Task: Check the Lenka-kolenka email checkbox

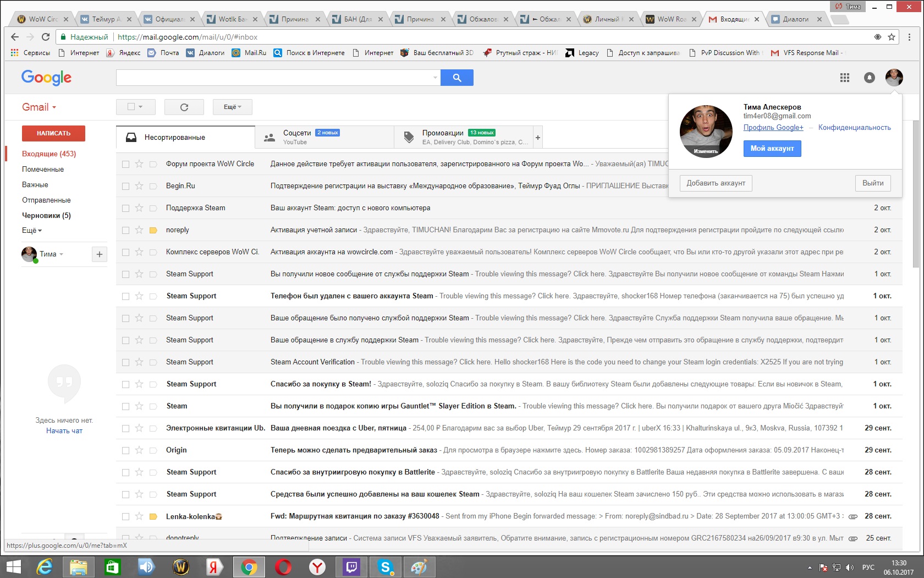Action: pos(125,516)
